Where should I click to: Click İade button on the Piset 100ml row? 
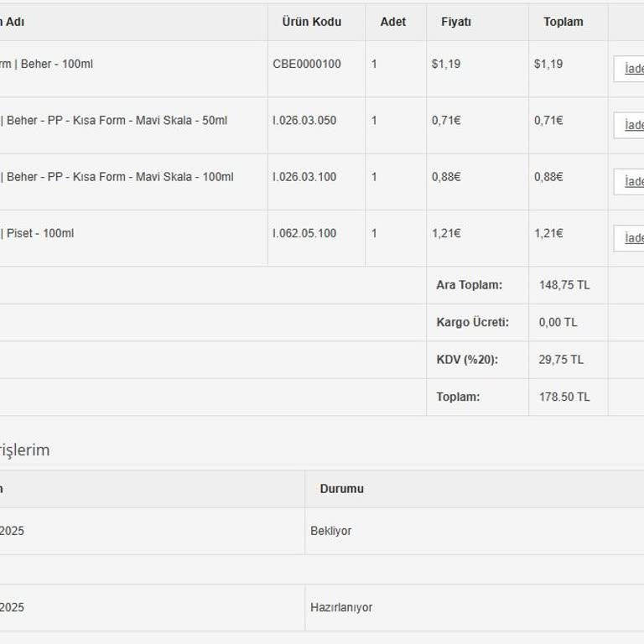632,238
